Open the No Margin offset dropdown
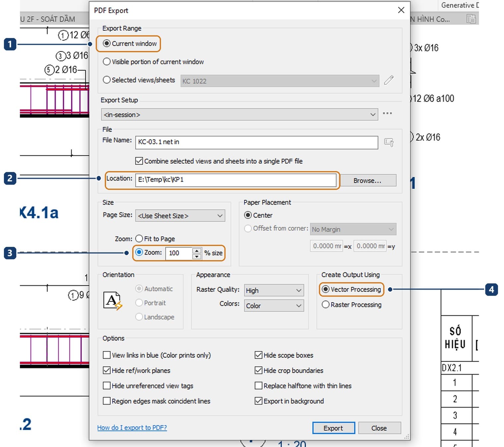Image resolution: width=504 pixels, height=447 pixels. pos(353,229)
